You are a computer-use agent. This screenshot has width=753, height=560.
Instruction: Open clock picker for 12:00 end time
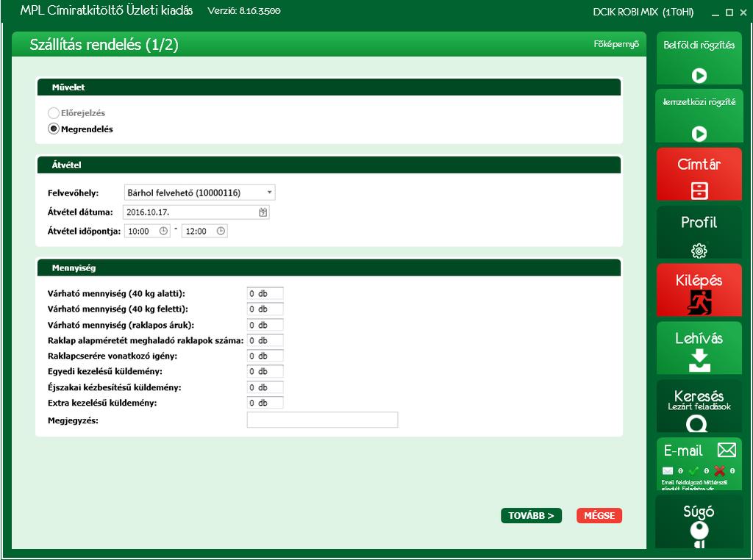221,231
